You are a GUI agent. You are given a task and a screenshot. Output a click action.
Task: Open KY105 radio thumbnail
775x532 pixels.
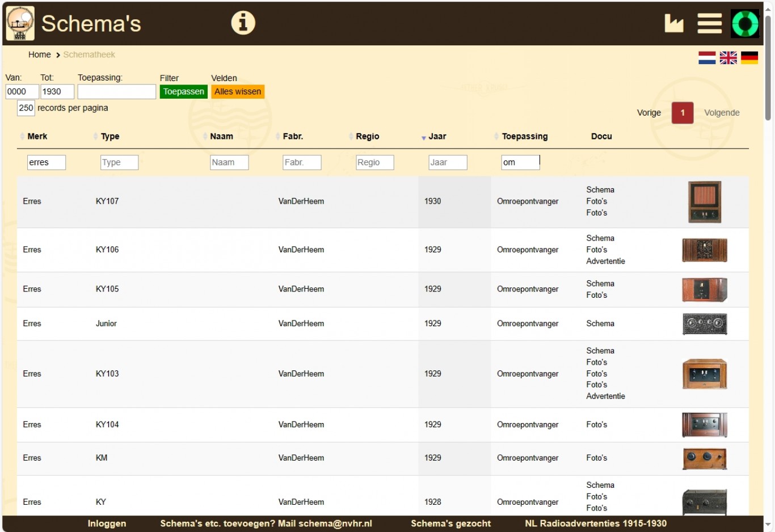click(705, 289)
